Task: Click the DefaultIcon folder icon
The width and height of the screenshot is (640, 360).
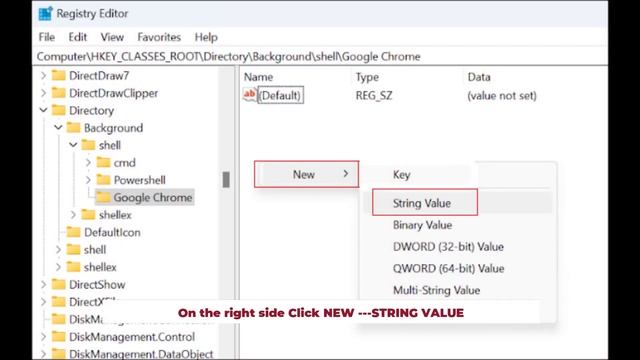Action: pos(73,232)
